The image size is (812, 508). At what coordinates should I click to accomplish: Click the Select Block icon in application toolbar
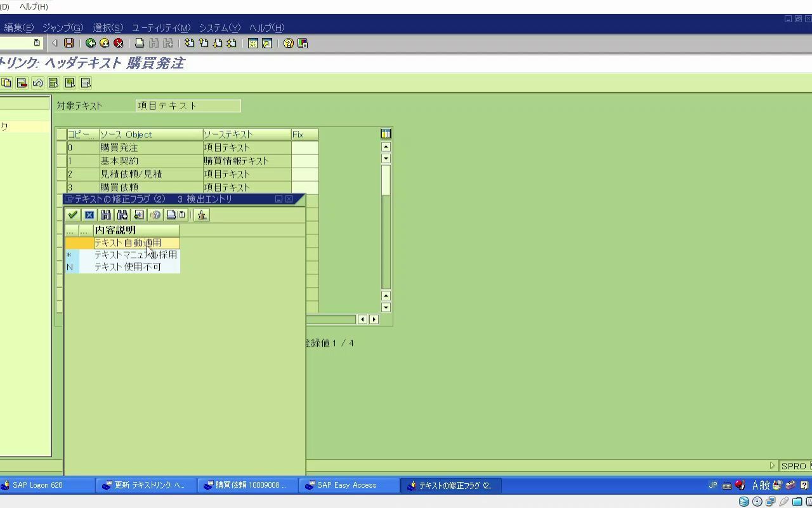[70, 83]
